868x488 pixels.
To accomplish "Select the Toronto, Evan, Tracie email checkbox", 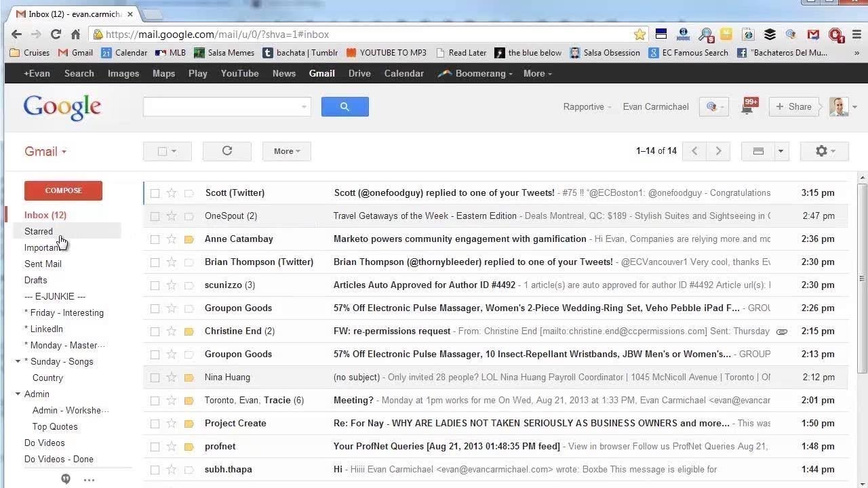I will point(155,401).
